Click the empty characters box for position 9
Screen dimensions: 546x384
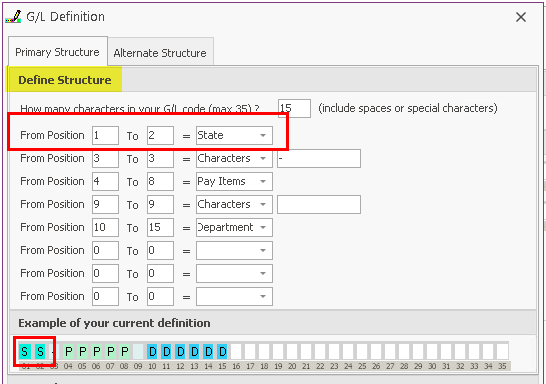319,204
